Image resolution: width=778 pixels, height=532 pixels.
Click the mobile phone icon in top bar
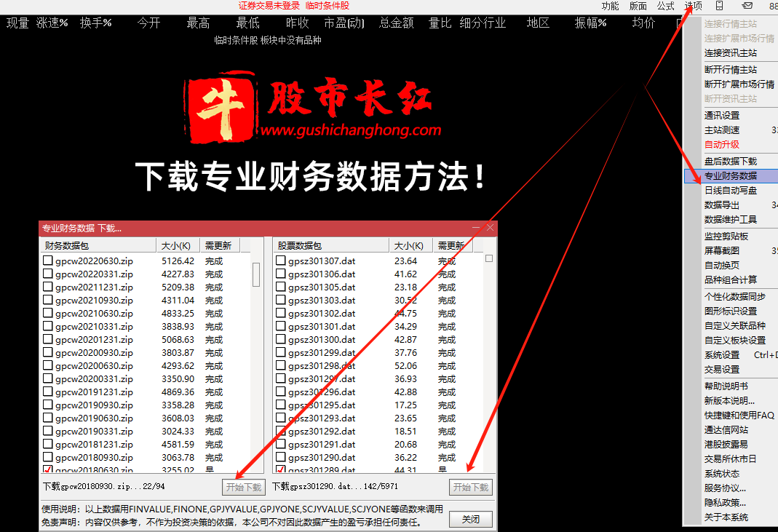tap(719, 6)
